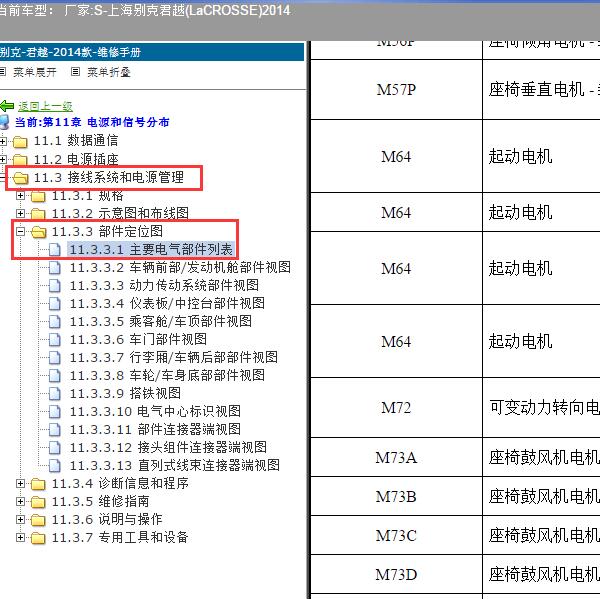Click the page icon for 11.3.3.10 电气中心标识视图
The height and width of the screenshot is (599, 600).
coord(55,411)
